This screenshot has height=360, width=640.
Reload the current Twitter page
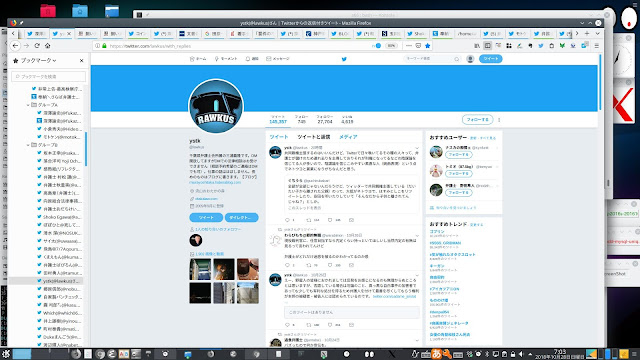pos(37,46)
